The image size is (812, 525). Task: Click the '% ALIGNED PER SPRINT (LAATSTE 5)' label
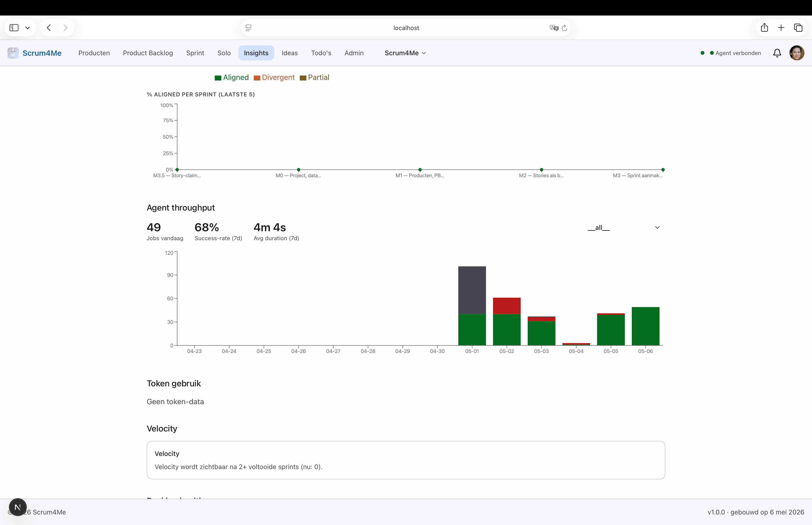pyautogui.click(x=201, y=94)
